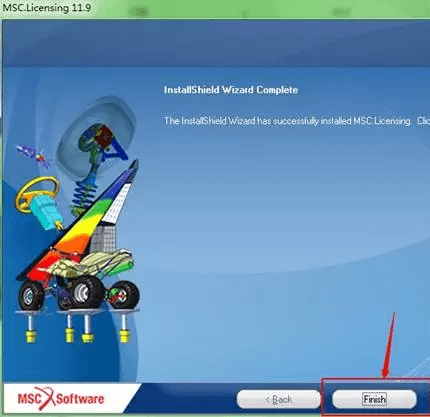Click the gray mesh block graphic

point(102,238)
